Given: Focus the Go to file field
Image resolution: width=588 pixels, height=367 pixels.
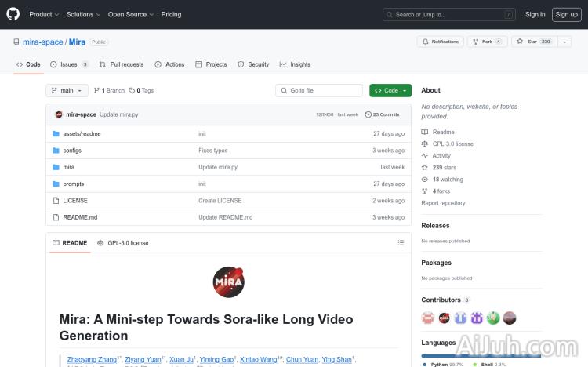Looking at the screenshot, I should [319, 90].
